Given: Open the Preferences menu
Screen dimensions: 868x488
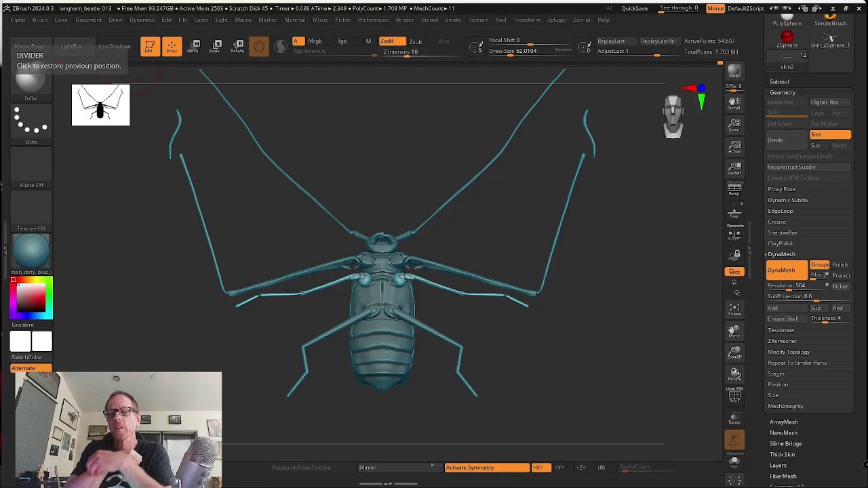Looking at the screenshot, I should click(x=373, y=20).
